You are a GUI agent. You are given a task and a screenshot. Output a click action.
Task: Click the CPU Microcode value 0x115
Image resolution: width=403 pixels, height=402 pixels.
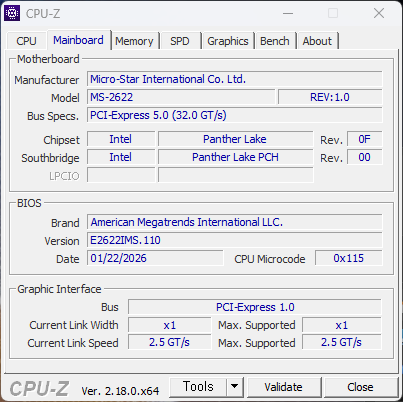point(349,258)
